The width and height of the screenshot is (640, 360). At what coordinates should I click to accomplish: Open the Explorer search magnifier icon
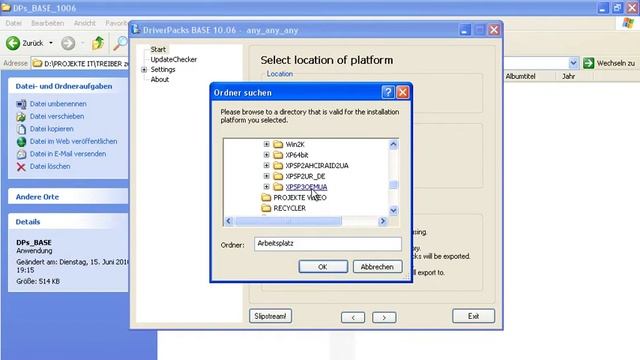coord(120,43)
